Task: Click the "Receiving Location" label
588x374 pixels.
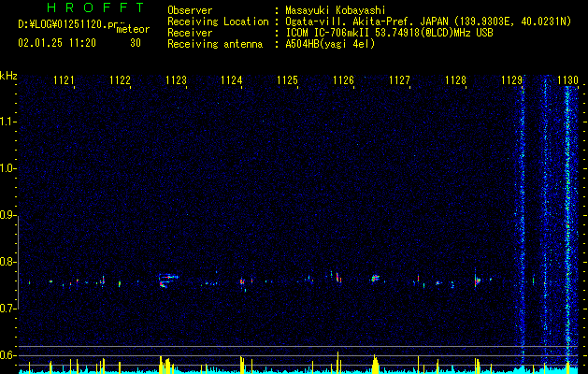Action: pyautogui.click(x=218, y=22)
